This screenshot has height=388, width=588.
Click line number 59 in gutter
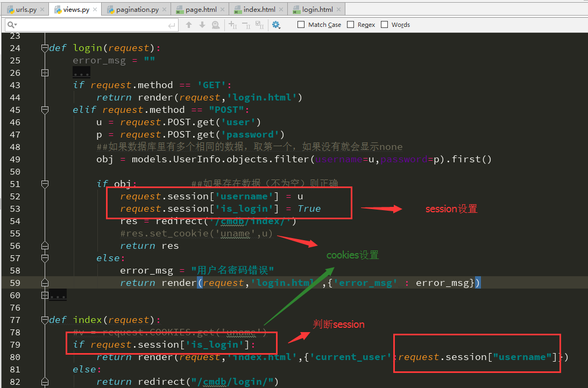15,283
